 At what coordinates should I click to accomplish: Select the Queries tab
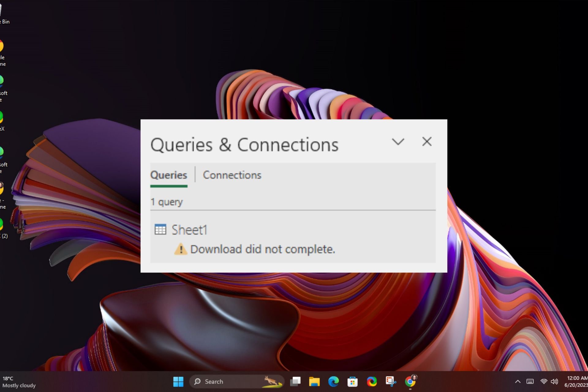coord(168,175)
